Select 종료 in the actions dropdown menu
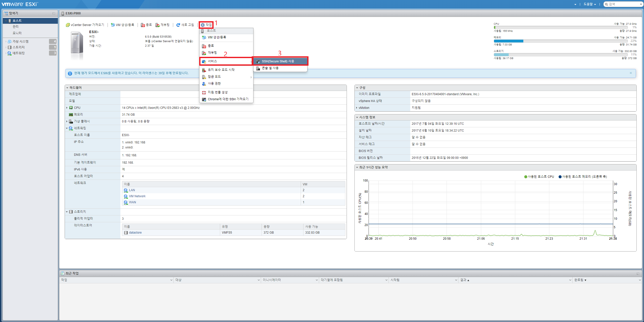 tap(226, 46)
